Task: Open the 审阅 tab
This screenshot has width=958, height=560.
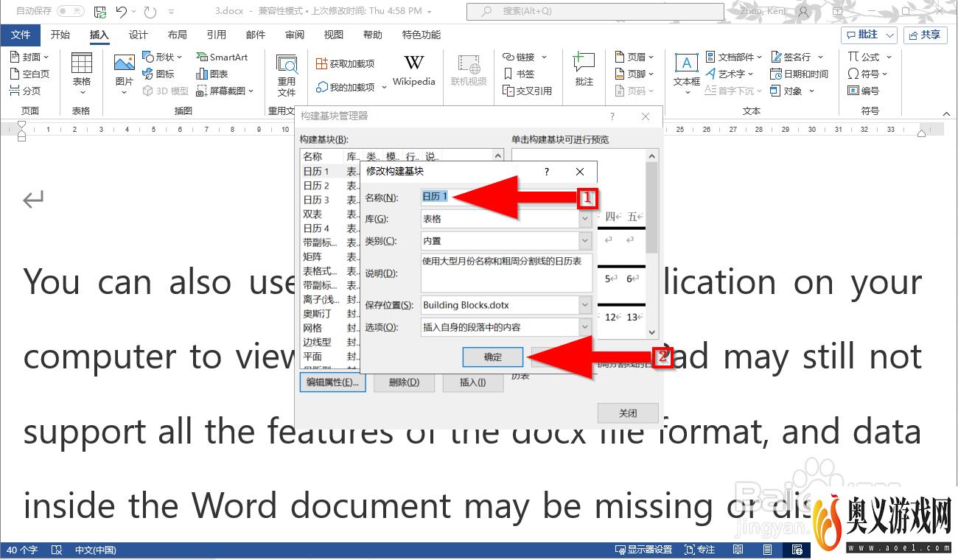Action: click(294, 35)
